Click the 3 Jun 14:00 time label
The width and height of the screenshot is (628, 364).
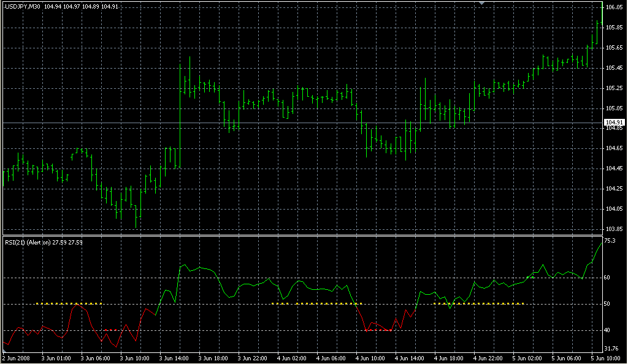point(173,357)
